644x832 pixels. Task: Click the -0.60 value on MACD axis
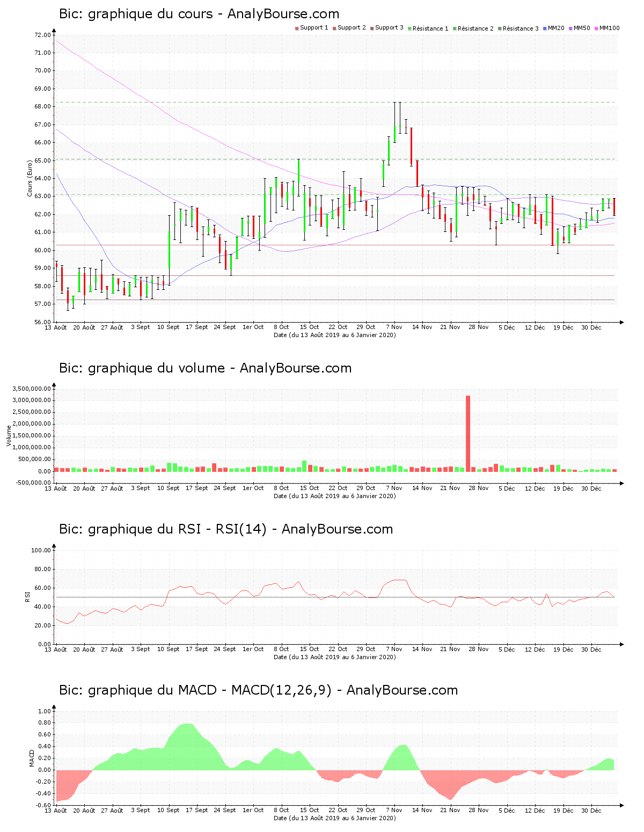point(43,805)
